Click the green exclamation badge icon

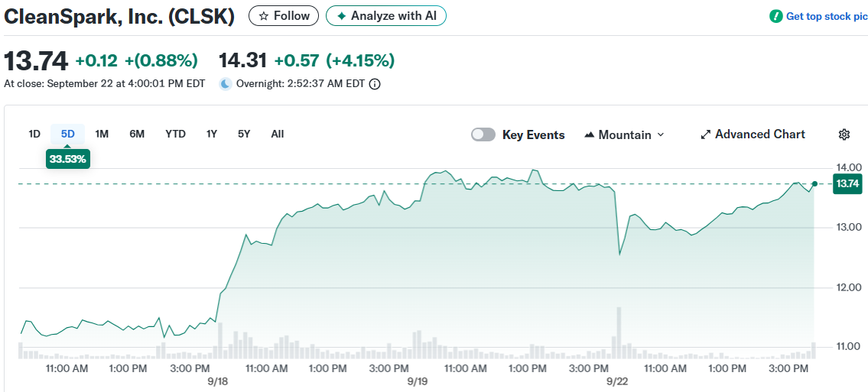(776, 17)
